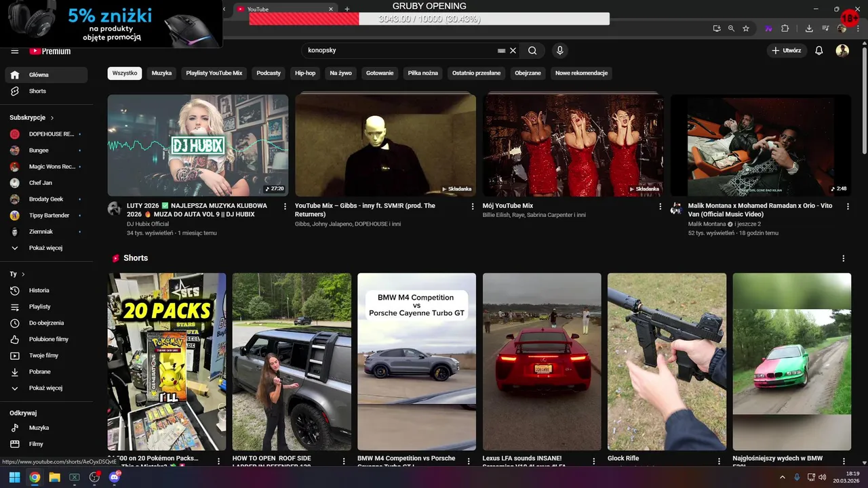Open the Ty section chevron
This screenshot has width=868, height=488.
click(x=23, y=274)
